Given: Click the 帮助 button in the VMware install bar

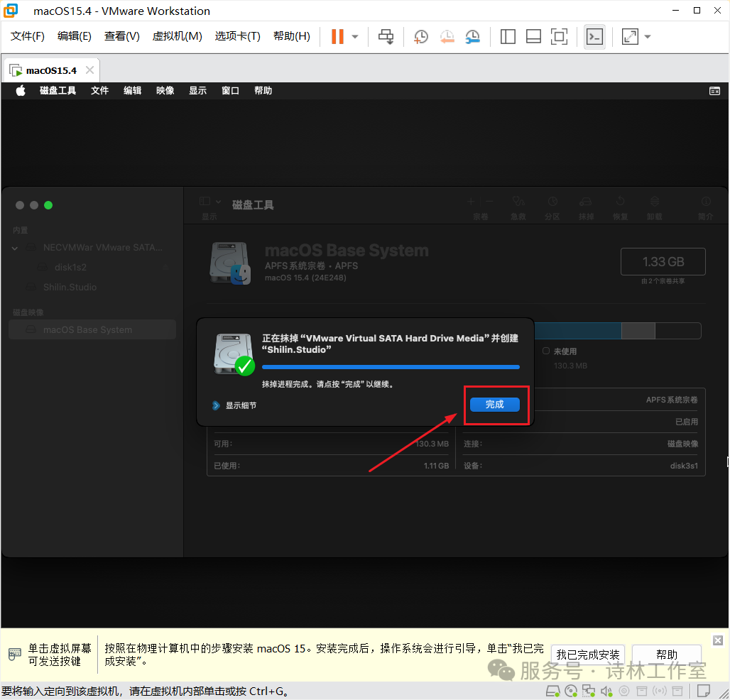Looking at the screenshot, I should click(x=666, y=655).
